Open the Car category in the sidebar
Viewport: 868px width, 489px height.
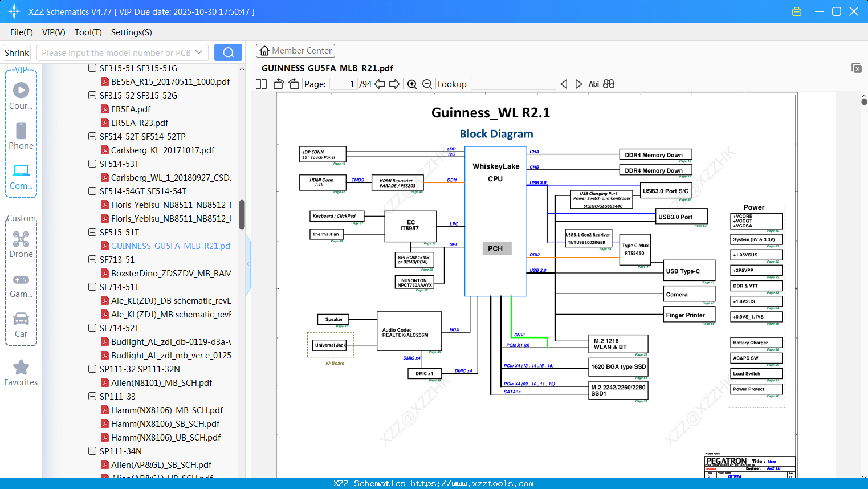click(21, 324)
